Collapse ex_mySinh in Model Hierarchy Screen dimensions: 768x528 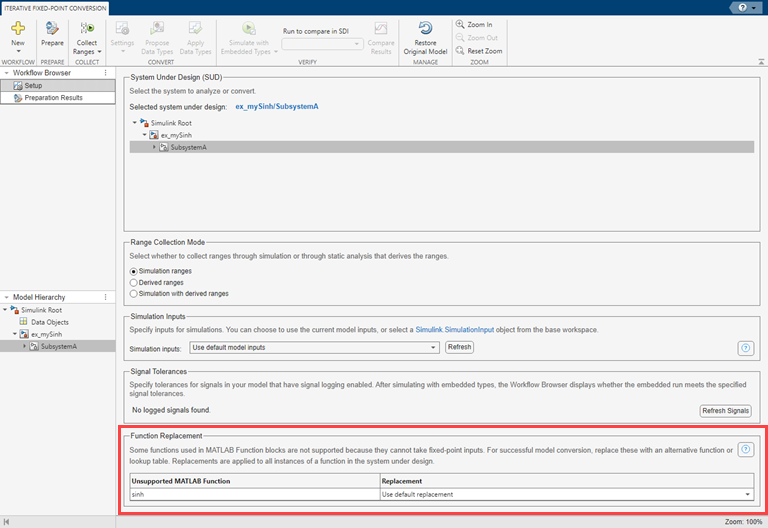[15, 334]
